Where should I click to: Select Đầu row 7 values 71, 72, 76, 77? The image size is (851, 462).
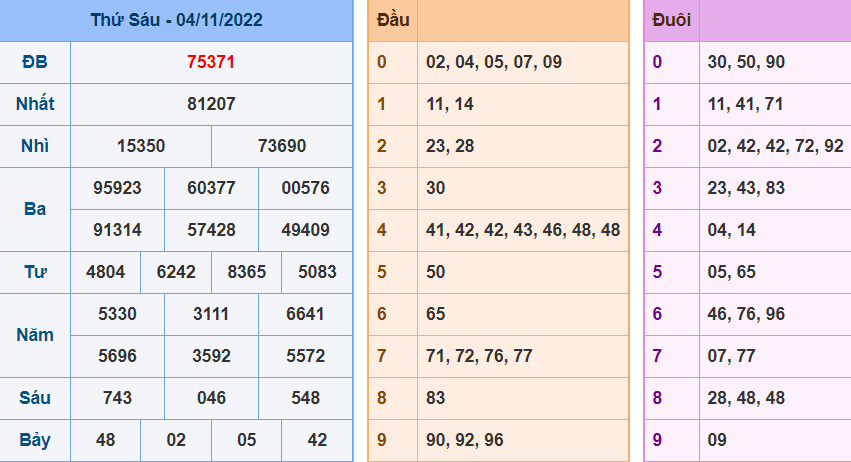tap(479, 356)
